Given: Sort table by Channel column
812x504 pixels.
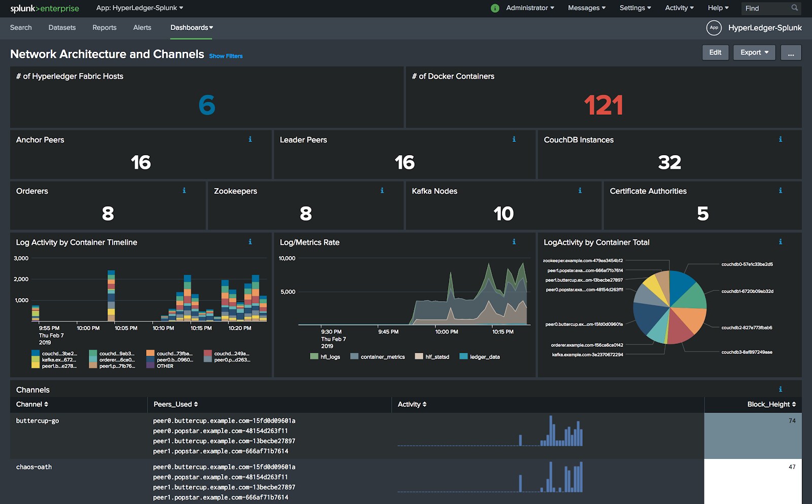Looking at the screenshot, I should pyautogui.click(x=32, y=404).
